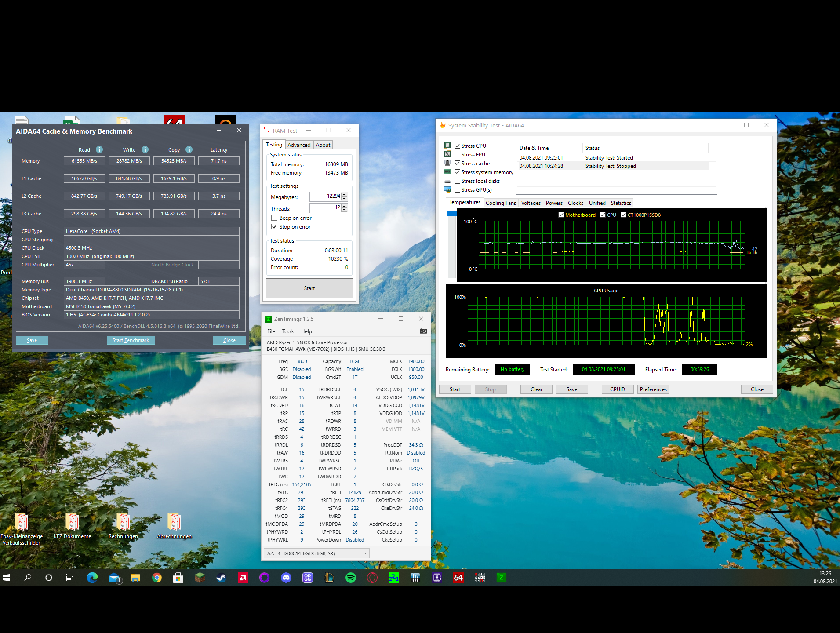Screen dimensions: 840x633
Task: Open Minecraft from the taskbar
Action: pos(200,578)
